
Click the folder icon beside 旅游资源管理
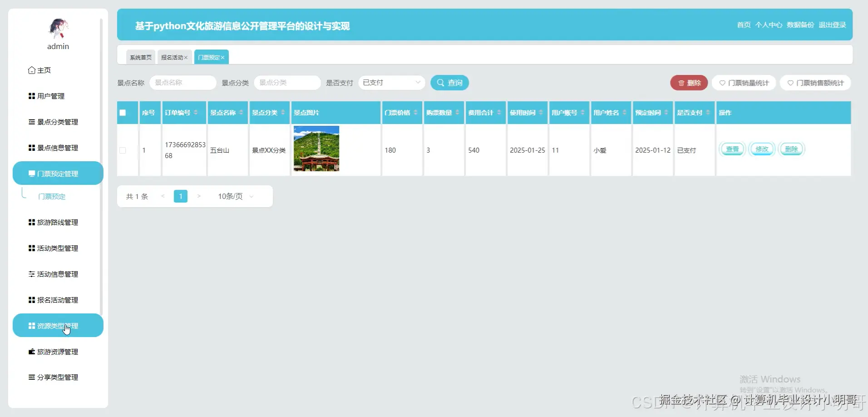[32, 352]
